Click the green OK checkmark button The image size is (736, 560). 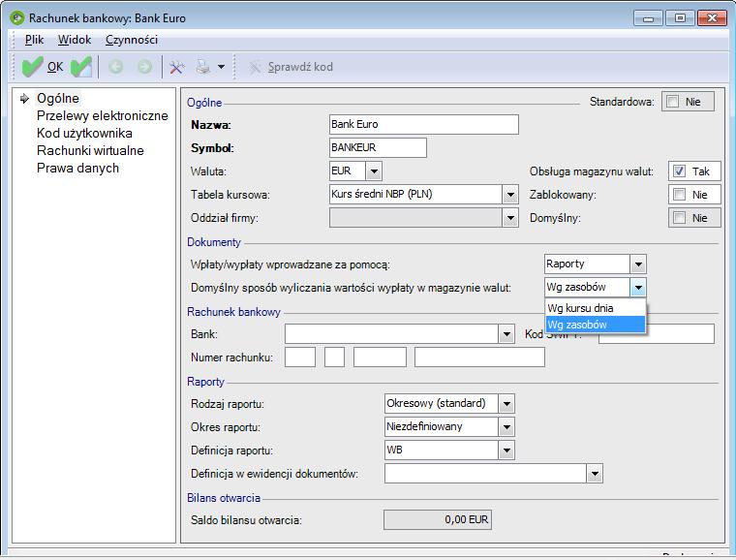[x=43, y=67]
